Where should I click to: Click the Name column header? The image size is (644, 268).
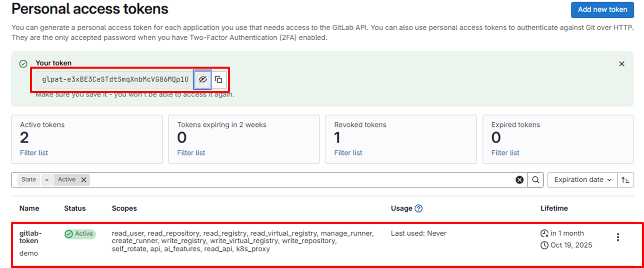click(29, 208)
